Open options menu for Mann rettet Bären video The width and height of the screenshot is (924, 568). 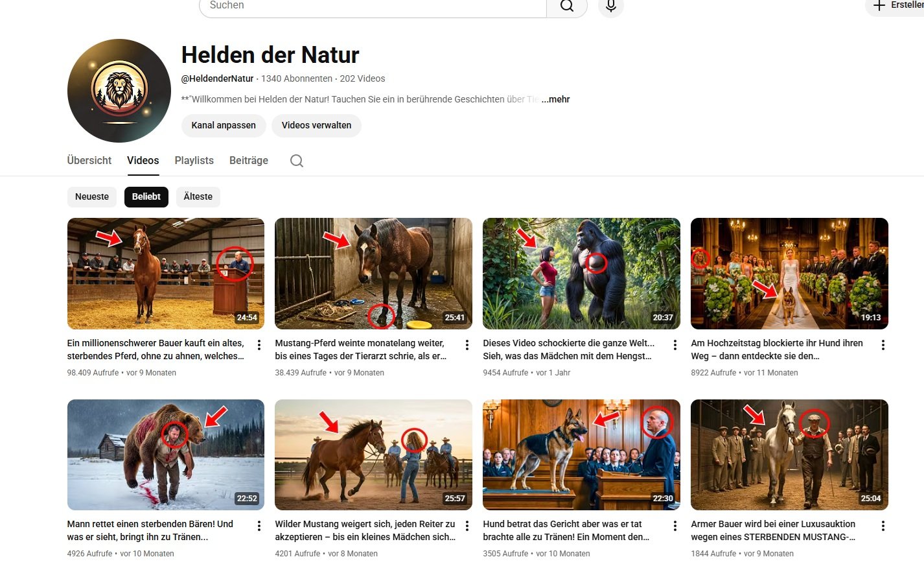[x=259, y=526]
